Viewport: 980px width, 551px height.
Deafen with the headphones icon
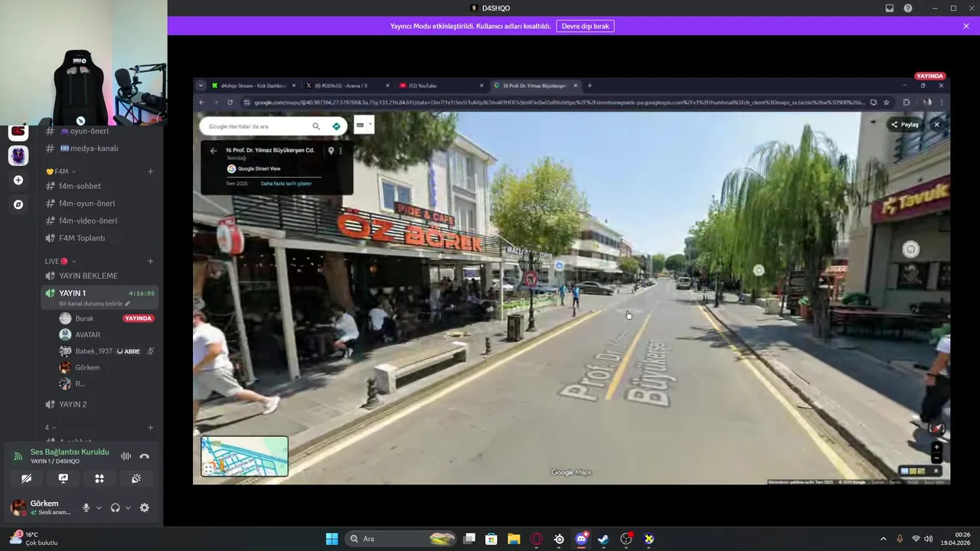pos(116,507)
